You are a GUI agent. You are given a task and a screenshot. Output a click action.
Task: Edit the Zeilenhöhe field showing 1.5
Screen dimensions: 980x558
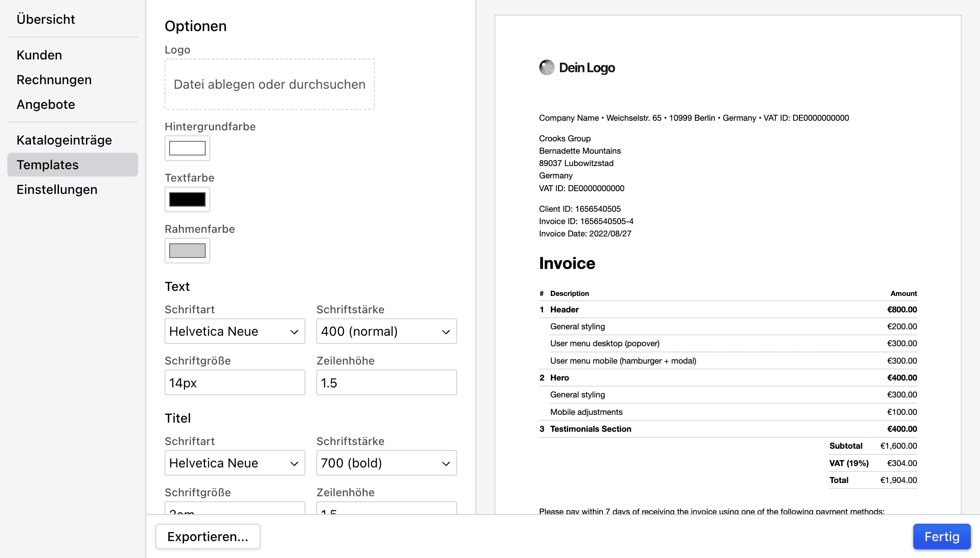tap(386, 382)
